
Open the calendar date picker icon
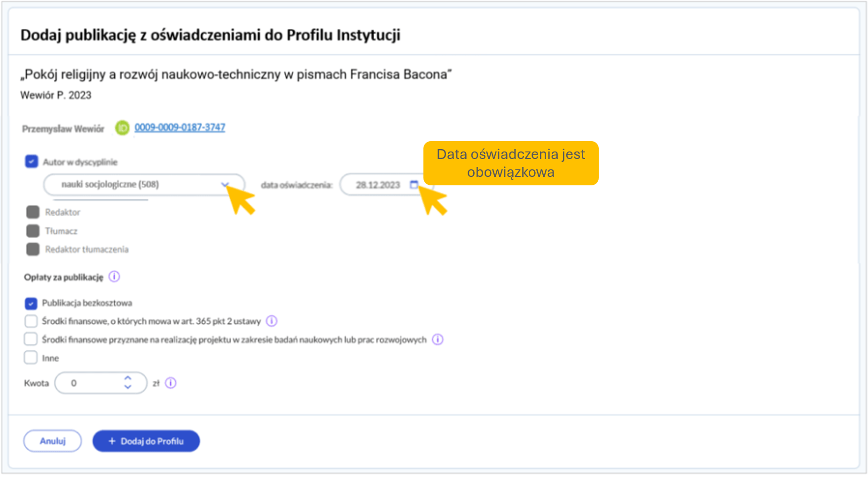click(x=414, y=184)
